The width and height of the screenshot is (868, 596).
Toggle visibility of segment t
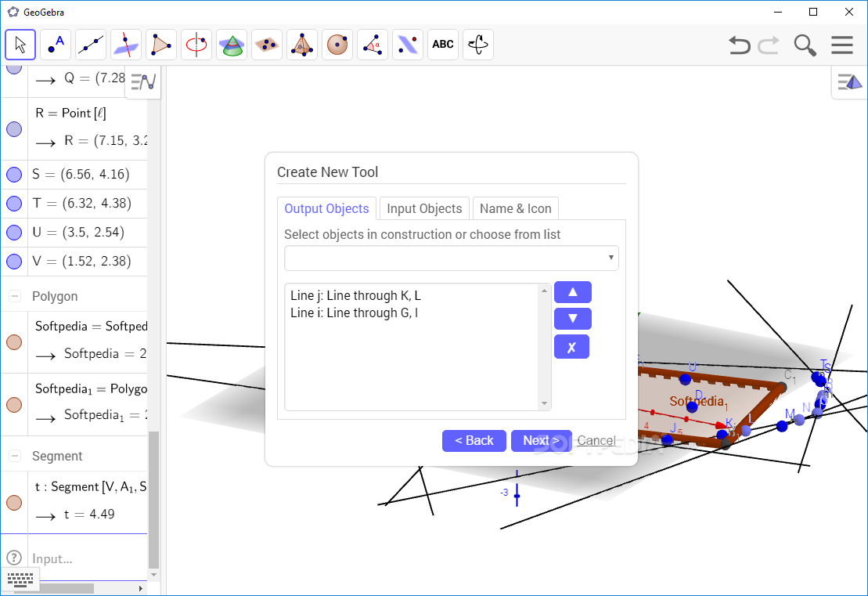pos(14,502)
